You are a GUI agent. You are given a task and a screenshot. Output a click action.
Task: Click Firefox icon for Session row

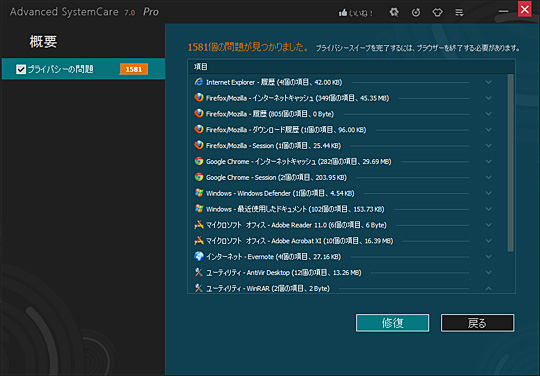pyautogui.click(x=199, y=145)
